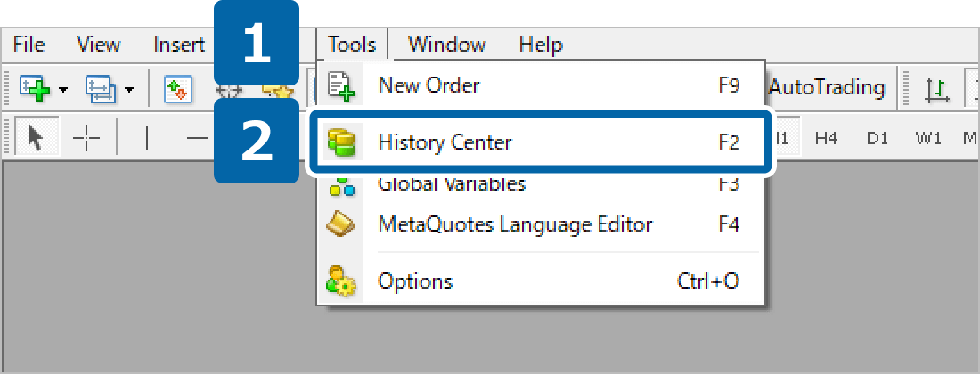Select History Center menu entry
Screen dimensions: 980x374
(x=541, y=142)
